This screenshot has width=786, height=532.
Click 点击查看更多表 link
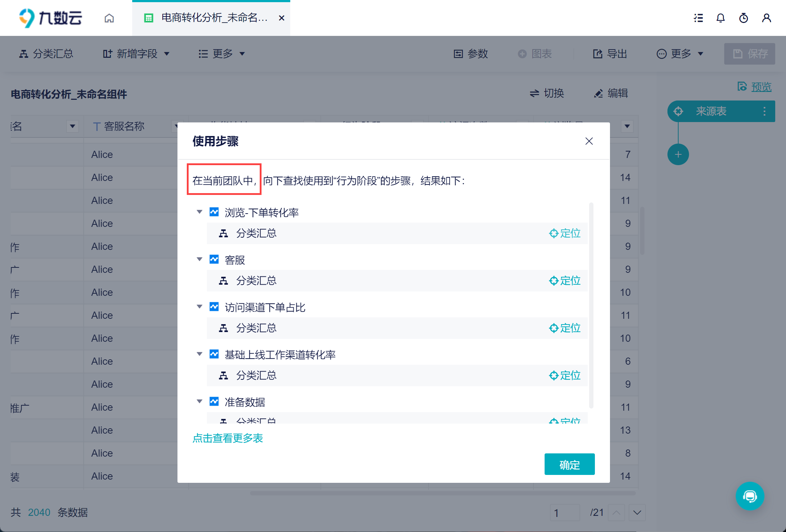pos(228,438)
